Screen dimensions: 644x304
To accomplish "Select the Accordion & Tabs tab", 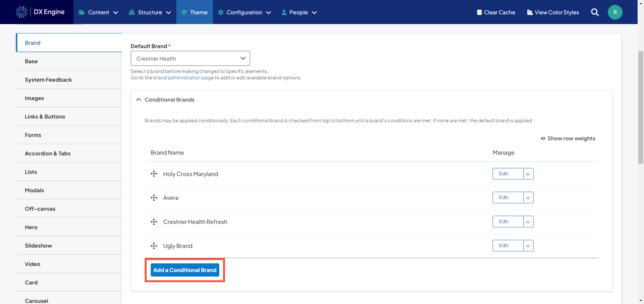I will coord(69,154).
